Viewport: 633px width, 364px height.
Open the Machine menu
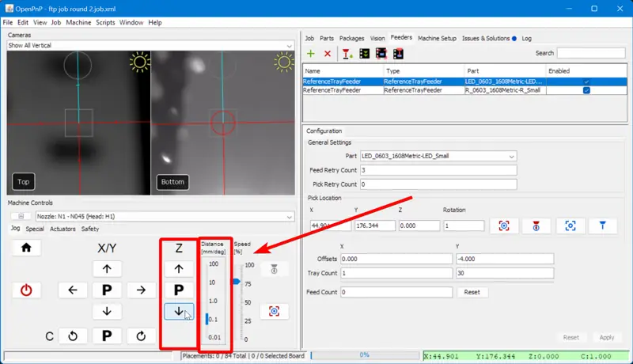78,23
